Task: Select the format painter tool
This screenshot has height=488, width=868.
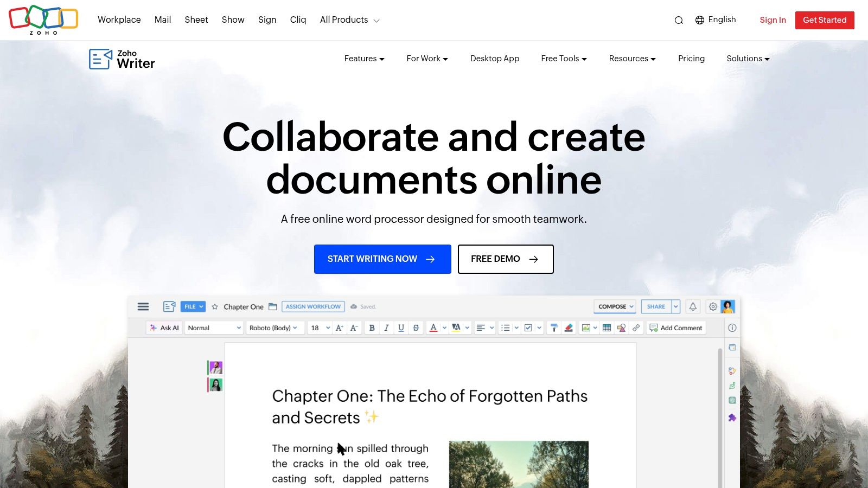Action: point(554,328)
